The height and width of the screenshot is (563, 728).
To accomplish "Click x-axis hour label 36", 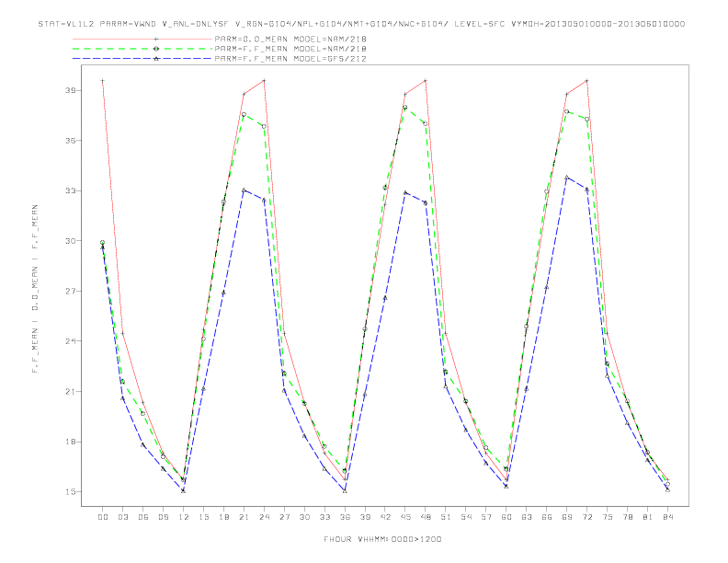I will click(x=345, y=517).
